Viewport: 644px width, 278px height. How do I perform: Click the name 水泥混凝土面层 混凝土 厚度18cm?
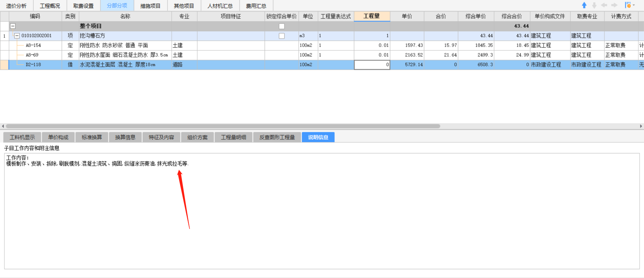(117, 65)
